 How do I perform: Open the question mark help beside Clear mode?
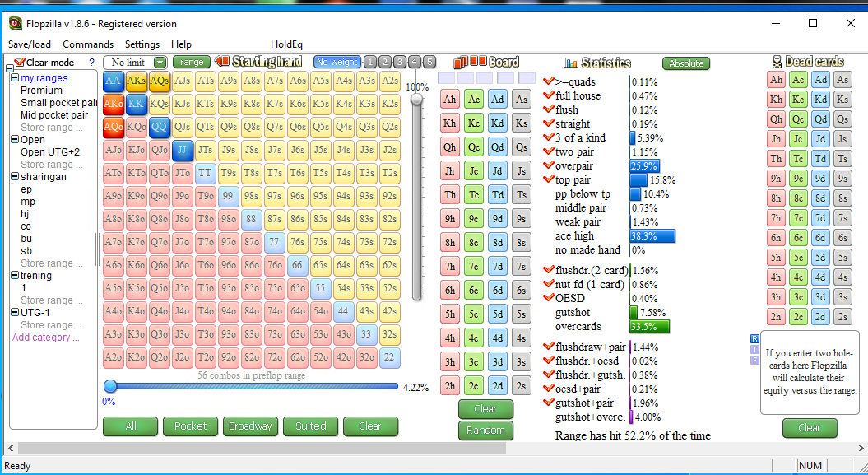pyautogui.click(x=92, y=63)
